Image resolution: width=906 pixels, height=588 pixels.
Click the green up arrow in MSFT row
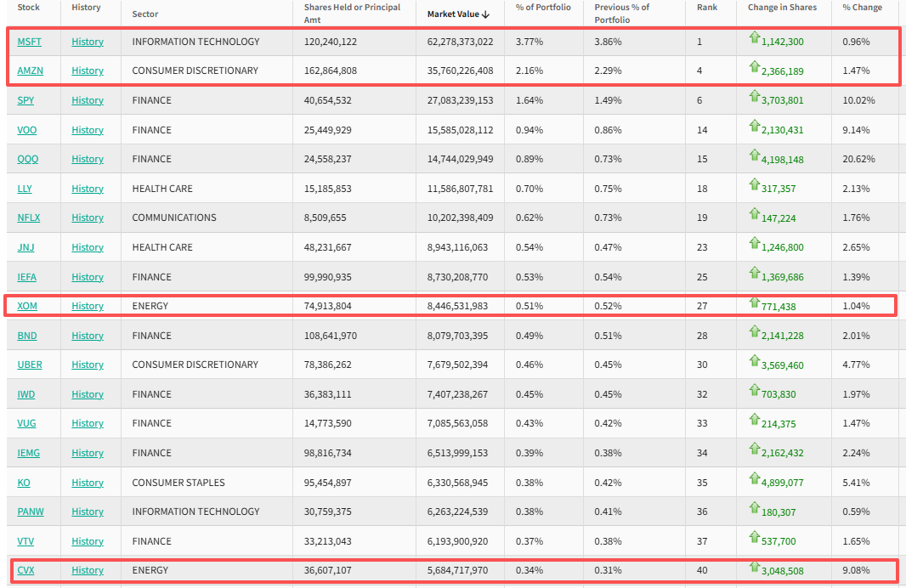click(754, 37)
